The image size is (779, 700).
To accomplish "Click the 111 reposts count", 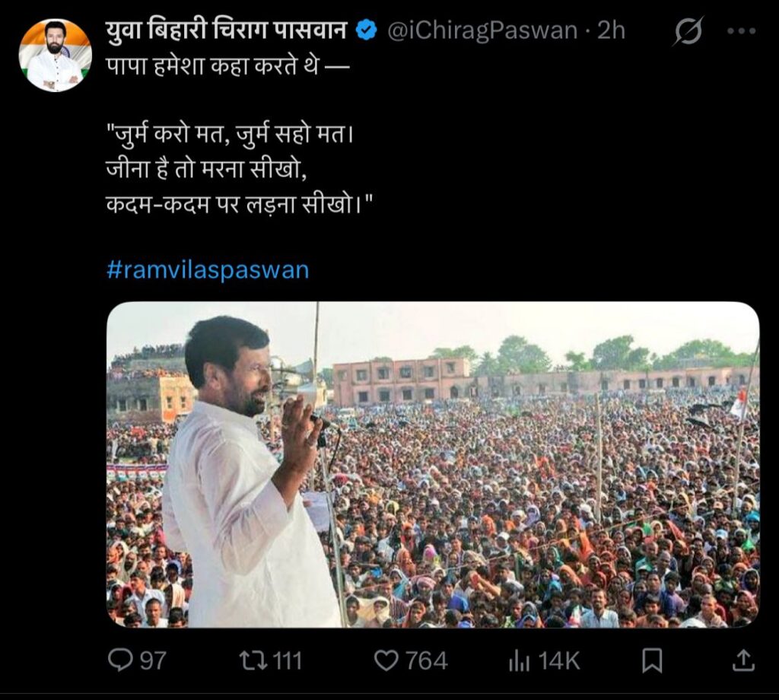I will point(287,660).
